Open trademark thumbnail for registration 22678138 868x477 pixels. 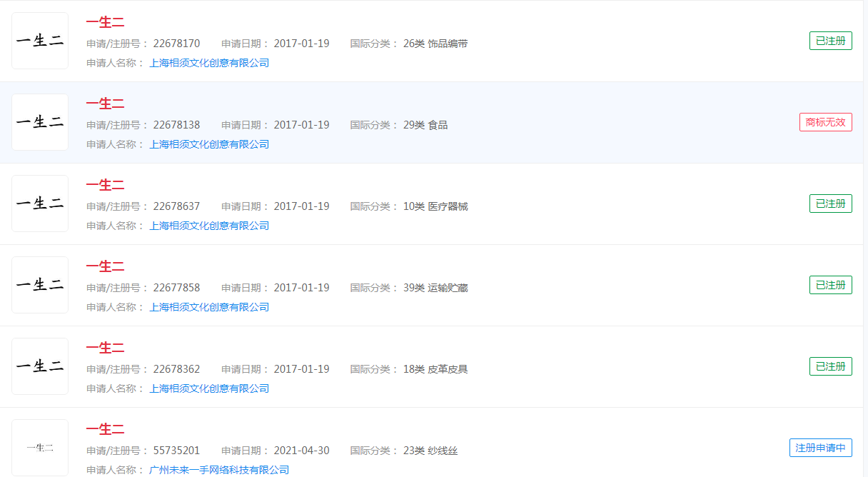point(40,122)
